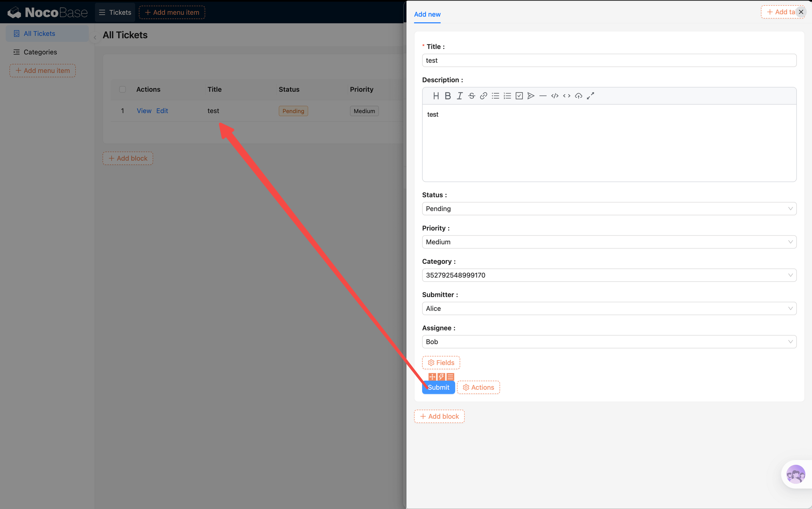Open the Fields configuration button
Image resolution: width=812 pixels, height=509 pixels.
click(441, 363)
